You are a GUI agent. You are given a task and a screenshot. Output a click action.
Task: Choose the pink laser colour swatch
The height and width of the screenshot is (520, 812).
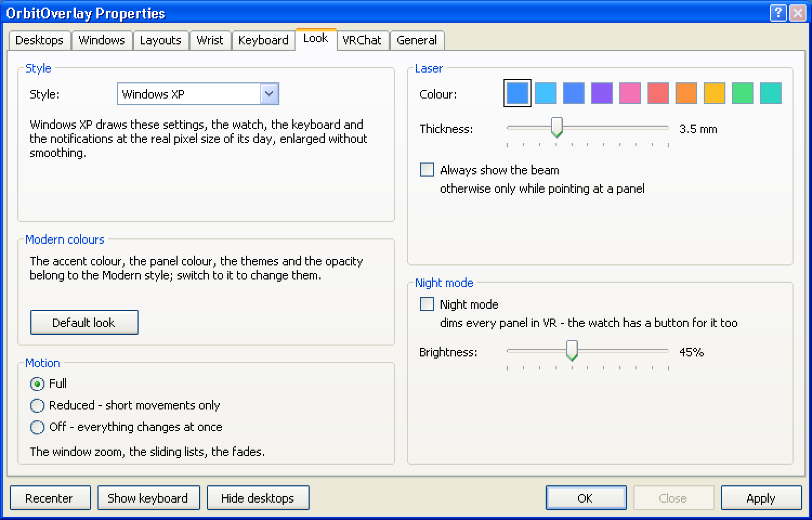[x=630, y=93]
